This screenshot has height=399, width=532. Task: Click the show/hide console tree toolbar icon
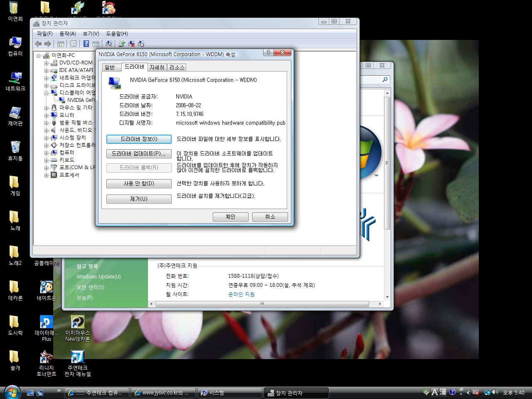coord(61,44)
